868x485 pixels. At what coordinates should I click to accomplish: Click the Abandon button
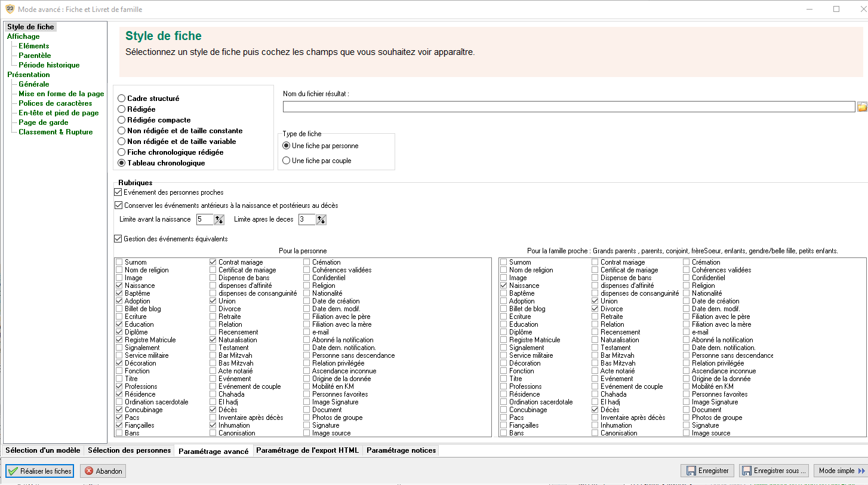103,471
